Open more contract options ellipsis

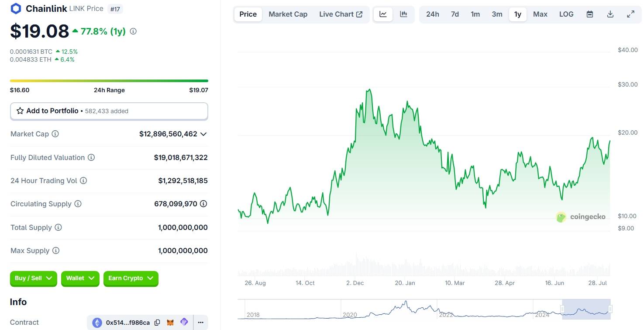click(200, 323)
